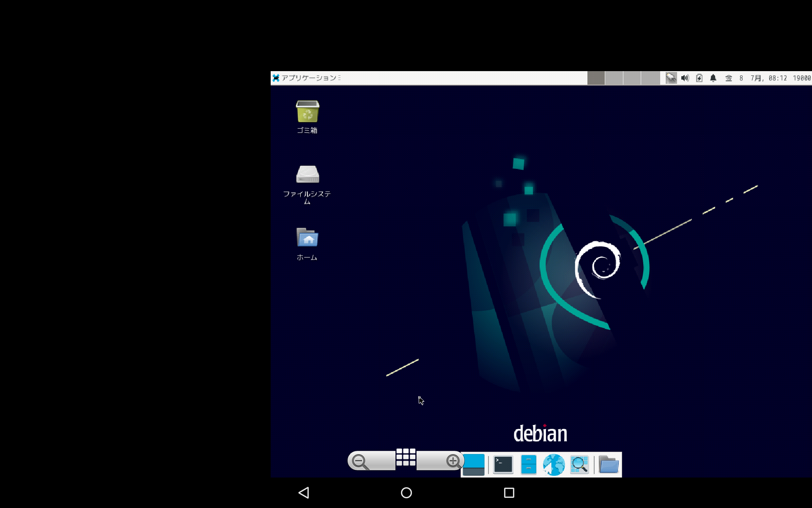Switch to the second workspace in pager
The image size is (812, 508).
614,78
